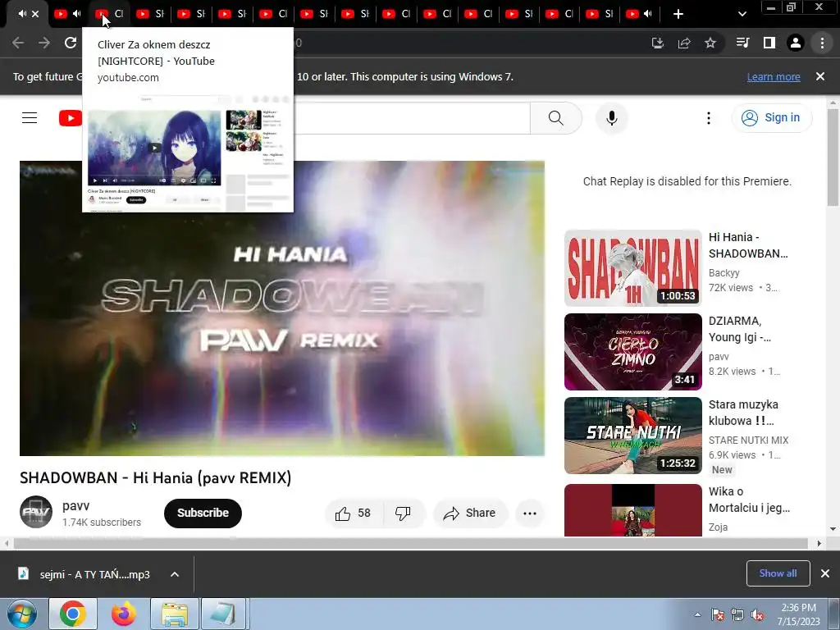The height and width of the screenshot is (630, 840).
Task: Expand options chevron for sejmi mp3 download
Action: (x=175, y=574)
